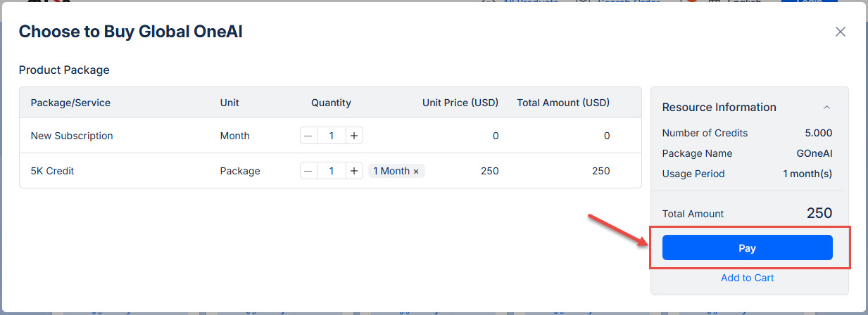Click the Unit column header
The image size is (868, 315).
(x=229, y=103)
